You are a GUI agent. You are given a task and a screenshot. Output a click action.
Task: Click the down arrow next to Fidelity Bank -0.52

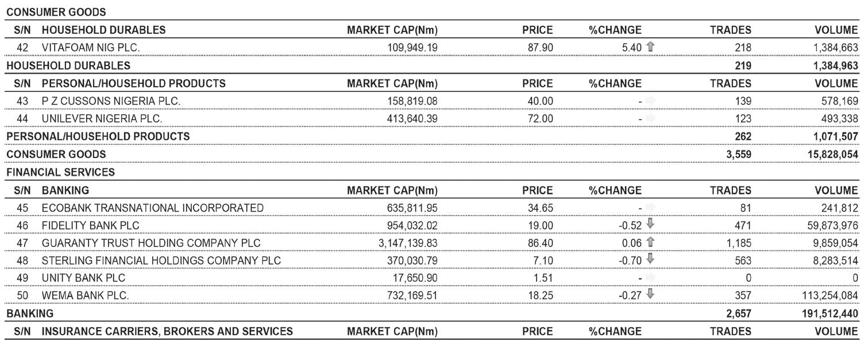pyautogui.click(x=650, y=225)
